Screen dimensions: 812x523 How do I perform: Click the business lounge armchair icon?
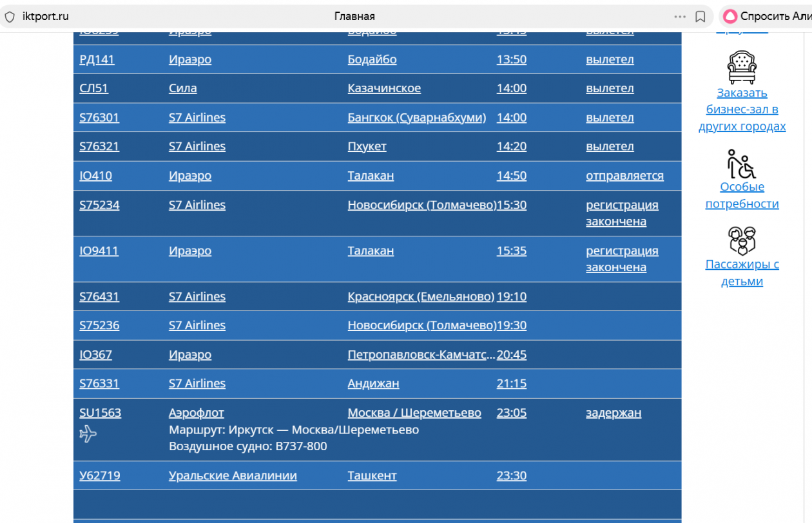click(x=742, y=67)
